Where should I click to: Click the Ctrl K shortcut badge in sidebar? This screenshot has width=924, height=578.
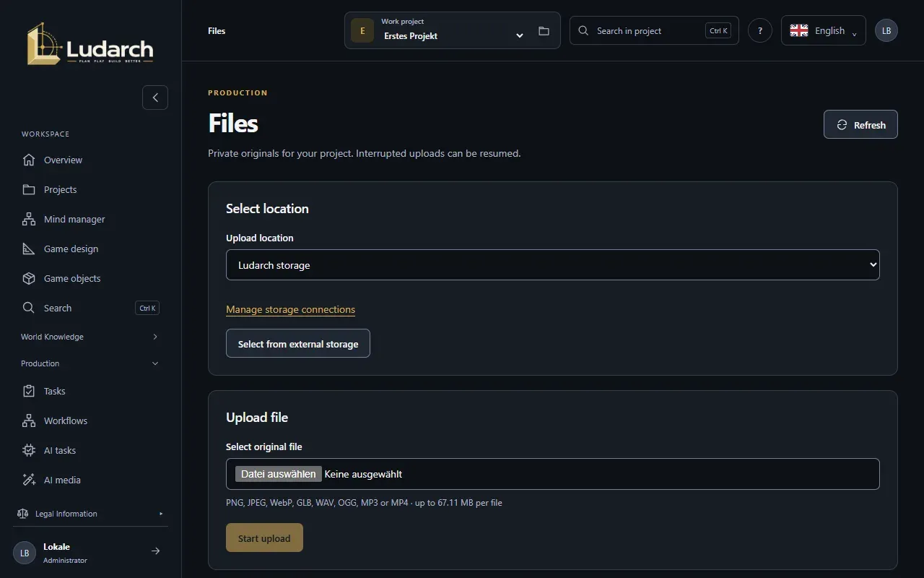click(147, 308)
